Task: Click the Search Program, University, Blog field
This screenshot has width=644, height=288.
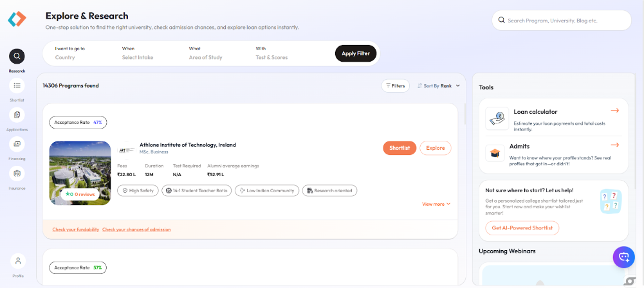Action: tap(562, 20)
